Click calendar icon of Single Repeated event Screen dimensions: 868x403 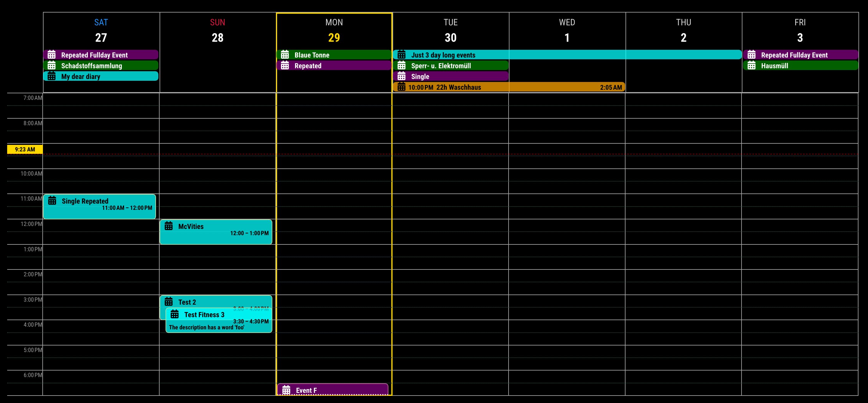click(52, 201)
